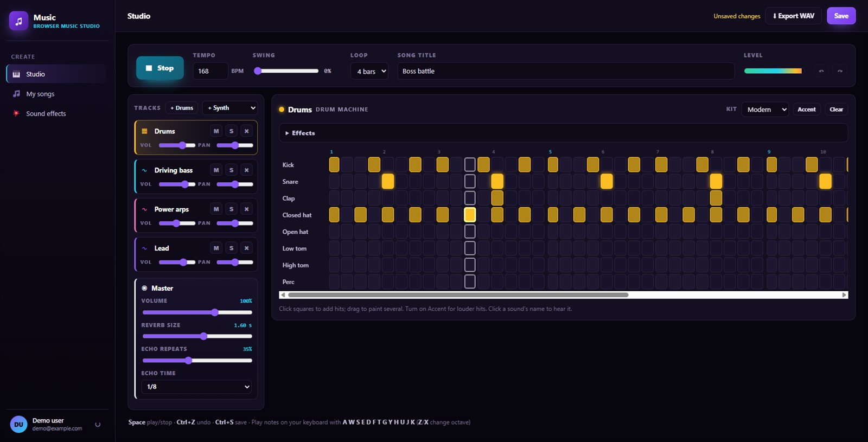
Task: Mute the Lead track
Action: 216,248
